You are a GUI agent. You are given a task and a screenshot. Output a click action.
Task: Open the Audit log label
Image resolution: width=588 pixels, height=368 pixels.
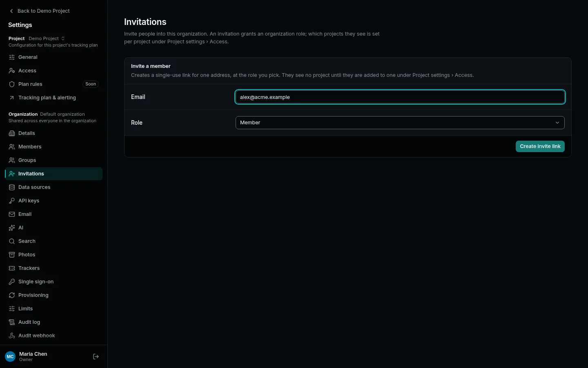(x=29, y=322)
